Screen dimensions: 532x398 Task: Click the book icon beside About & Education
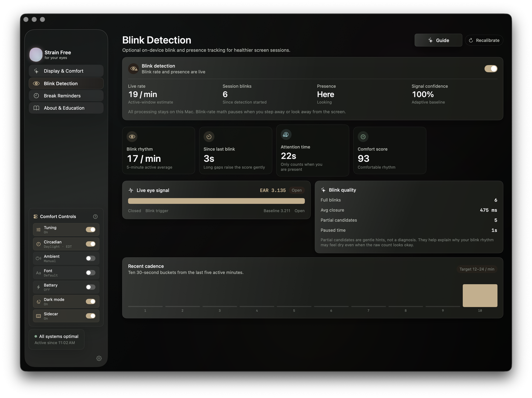point(36,108)
